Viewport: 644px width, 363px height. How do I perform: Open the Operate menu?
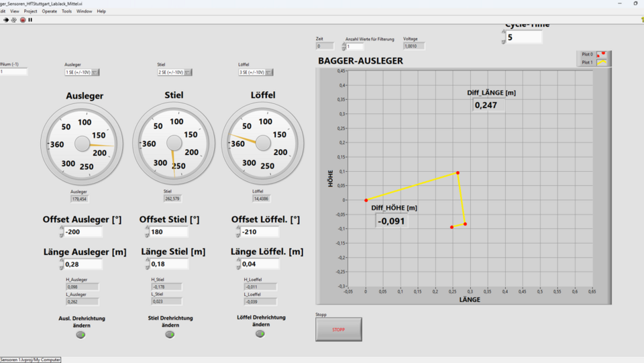[x=49, y=11]
